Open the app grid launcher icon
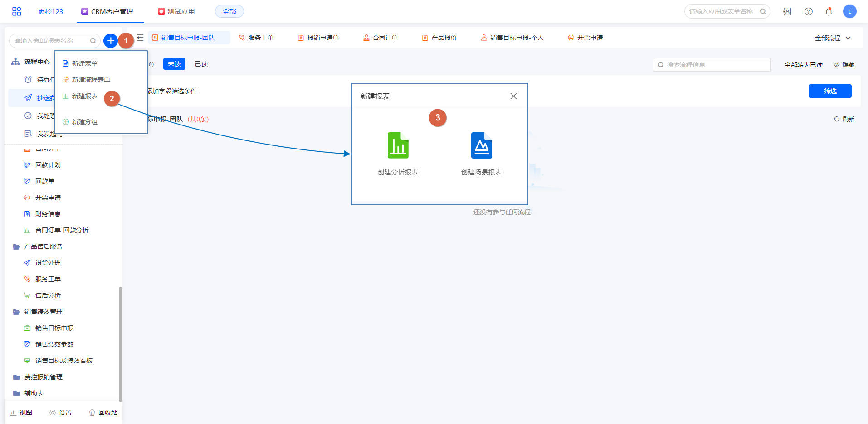The image size is (868, 424). [17, 12]
